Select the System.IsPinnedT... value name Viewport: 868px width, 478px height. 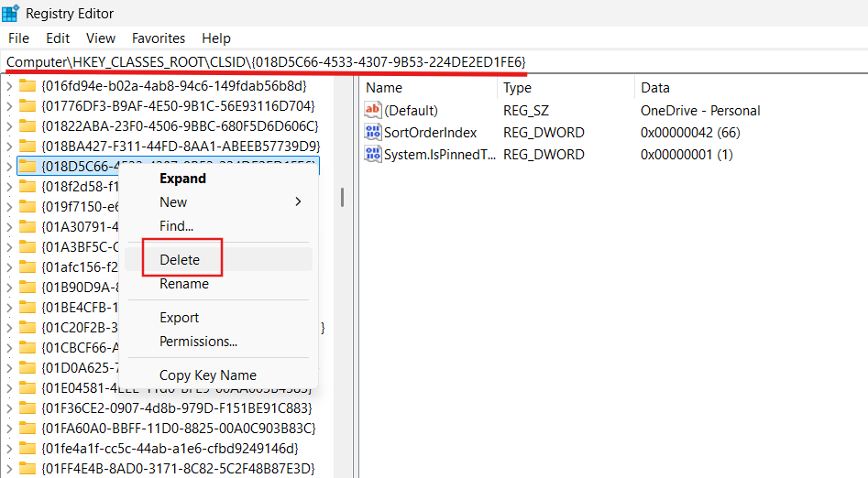[x=440, y=155]
